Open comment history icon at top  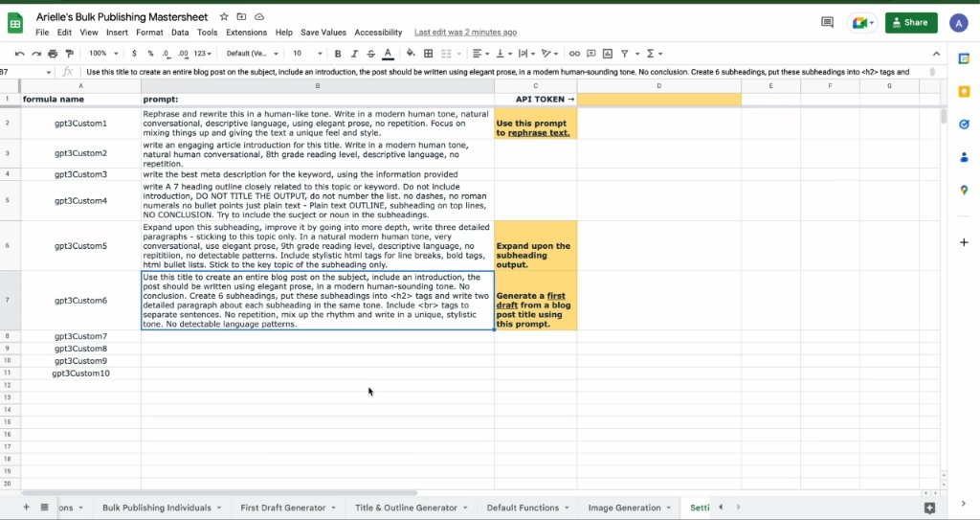point(827,23)
